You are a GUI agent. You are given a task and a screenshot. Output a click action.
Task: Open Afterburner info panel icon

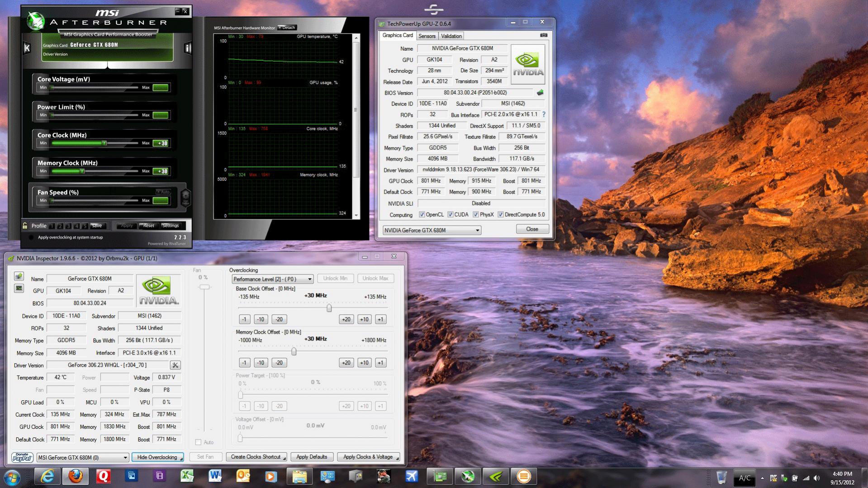[188, 48]
